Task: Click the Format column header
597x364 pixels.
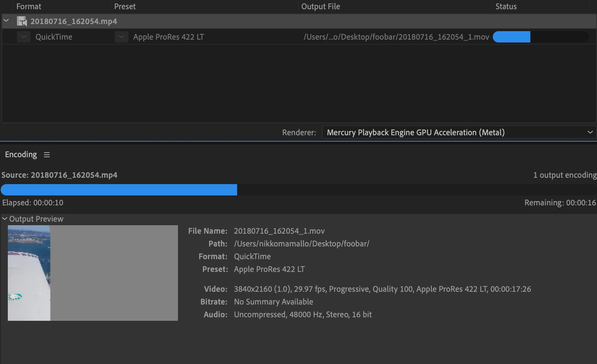Action: tap(29, 6)
